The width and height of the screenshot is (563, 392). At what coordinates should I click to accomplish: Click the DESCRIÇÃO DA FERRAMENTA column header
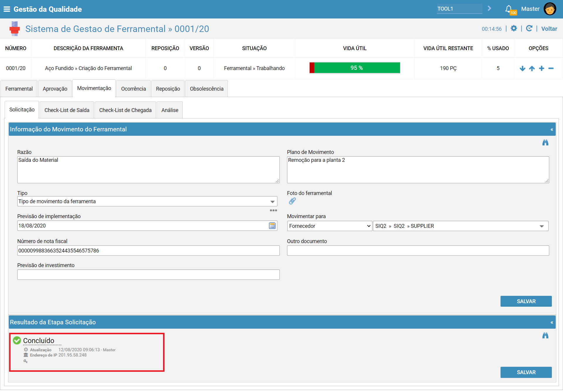(88, 48)
